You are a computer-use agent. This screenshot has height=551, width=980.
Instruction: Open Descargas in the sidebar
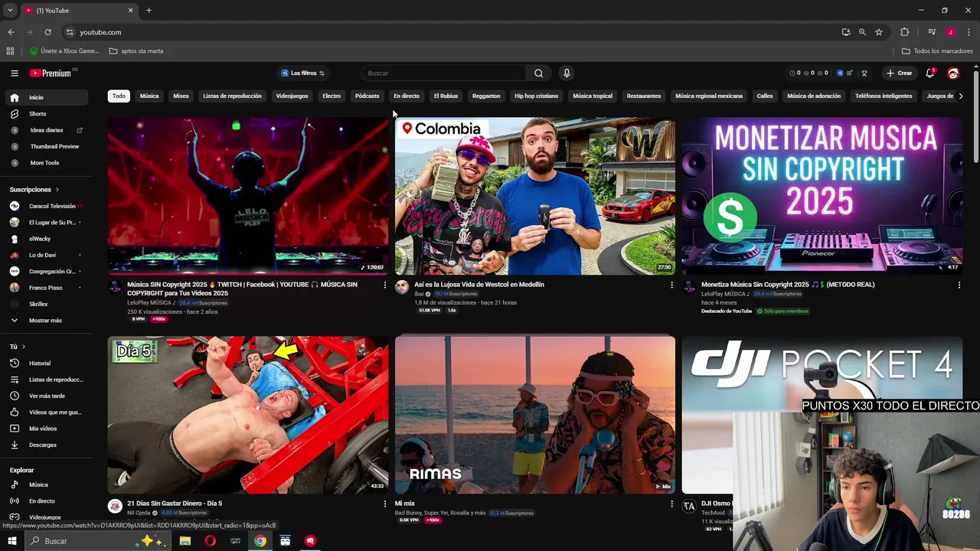(47, 445)
